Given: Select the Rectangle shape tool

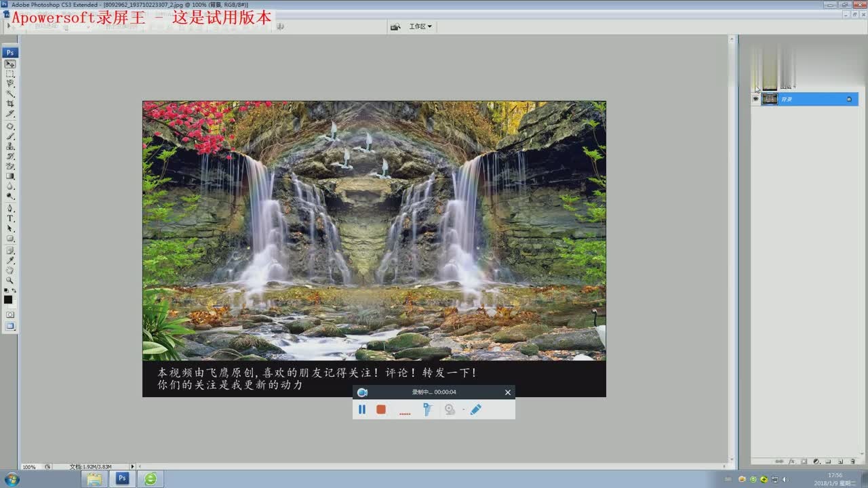Looking at the screenshot, I should tap(10, 239).
